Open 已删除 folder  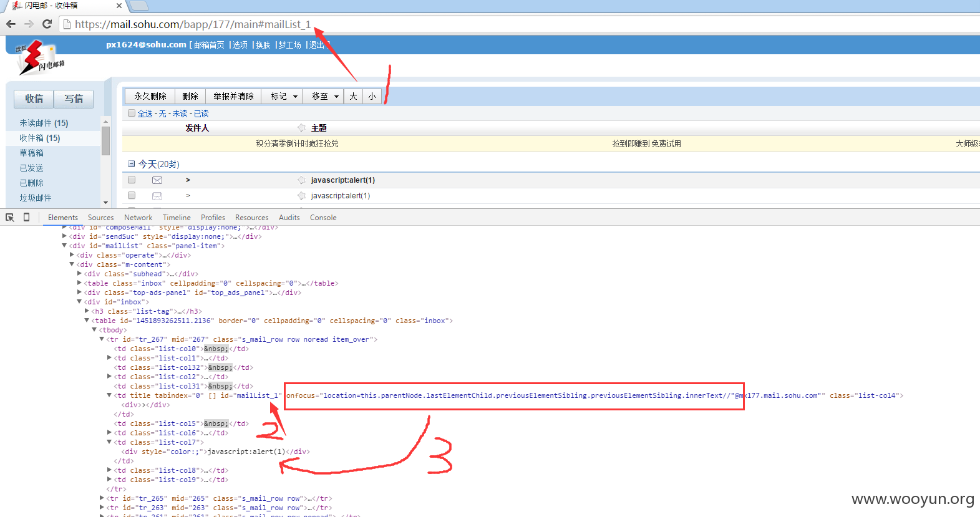click(31, 183)
